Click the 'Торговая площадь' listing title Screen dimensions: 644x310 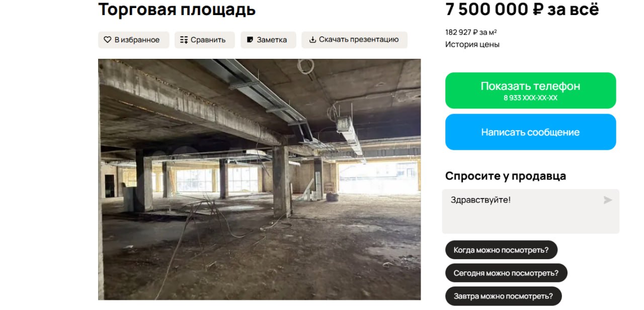[x=177, y=9]
